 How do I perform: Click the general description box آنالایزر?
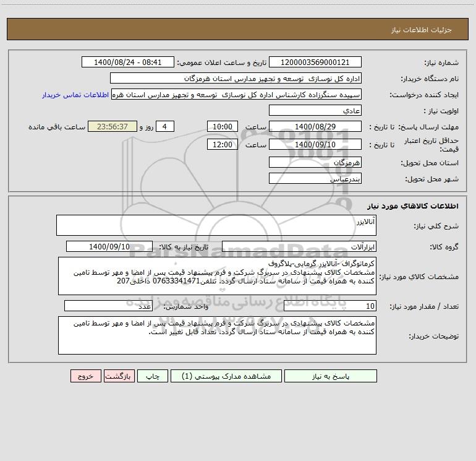click(x=216, y=225)
